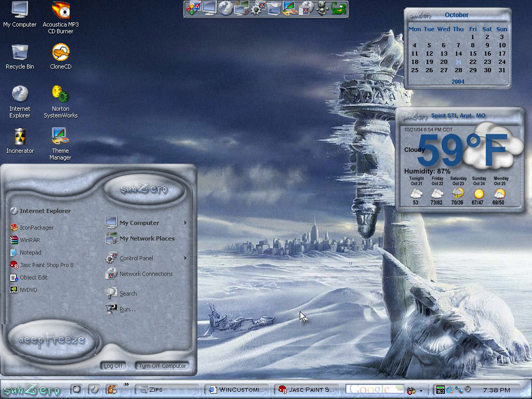
Task: Click the globe icon in top dock
Action: (x=225, y=8)
